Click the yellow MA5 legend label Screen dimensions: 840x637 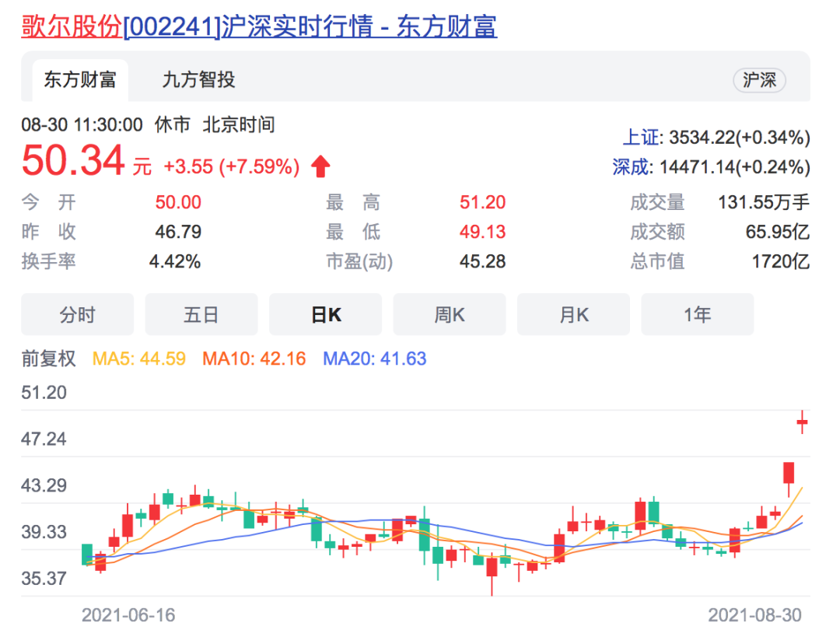(139, 359)
